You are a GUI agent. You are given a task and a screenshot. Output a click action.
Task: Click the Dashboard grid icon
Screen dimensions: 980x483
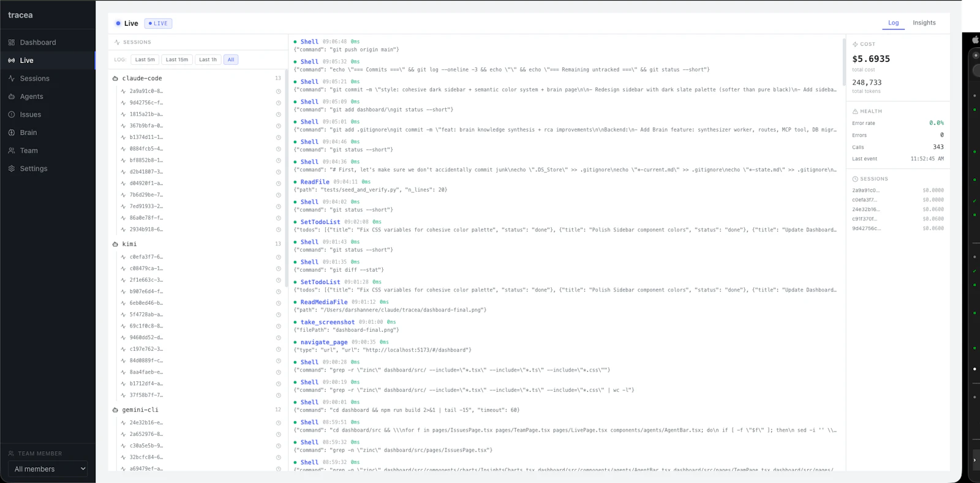[x=12, y=42]
